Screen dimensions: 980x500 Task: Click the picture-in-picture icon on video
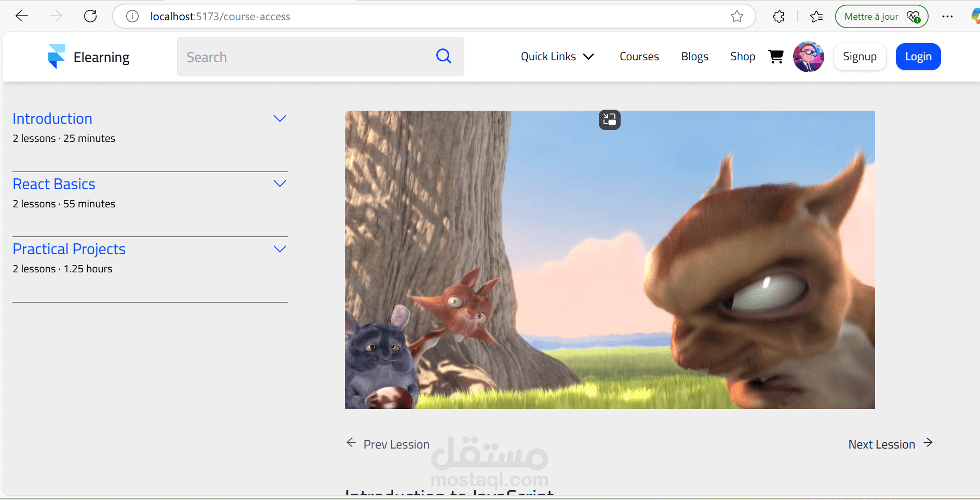pos(610,120)
